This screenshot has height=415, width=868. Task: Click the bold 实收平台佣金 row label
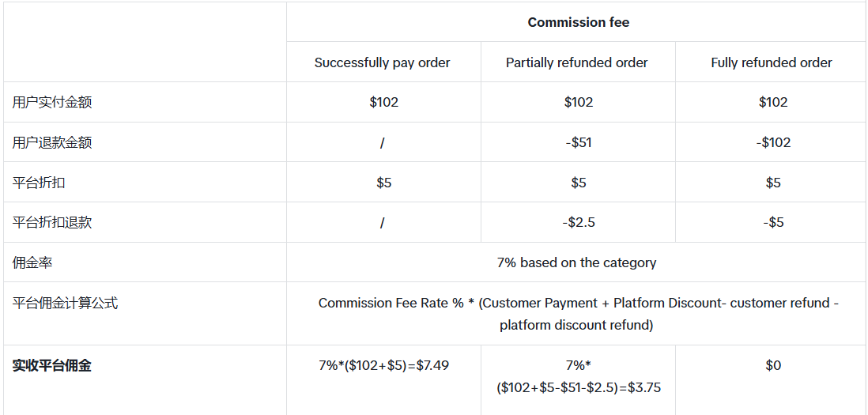[52, 366]
